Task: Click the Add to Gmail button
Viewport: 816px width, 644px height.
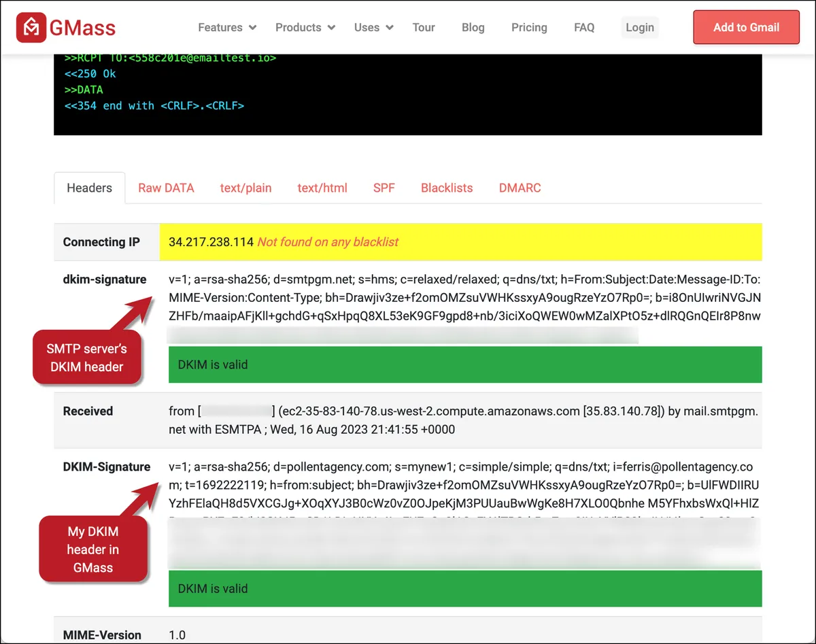Action: [x=746, y=27]
